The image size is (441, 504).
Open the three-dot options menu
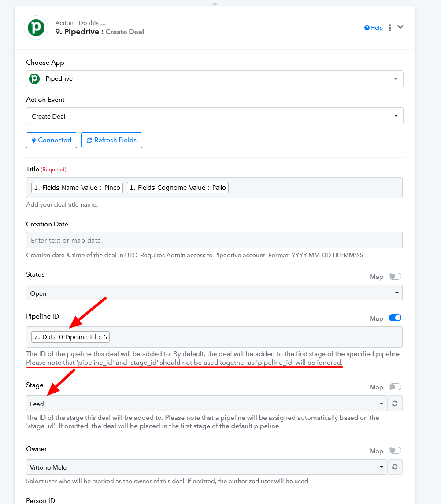point(390,28)
